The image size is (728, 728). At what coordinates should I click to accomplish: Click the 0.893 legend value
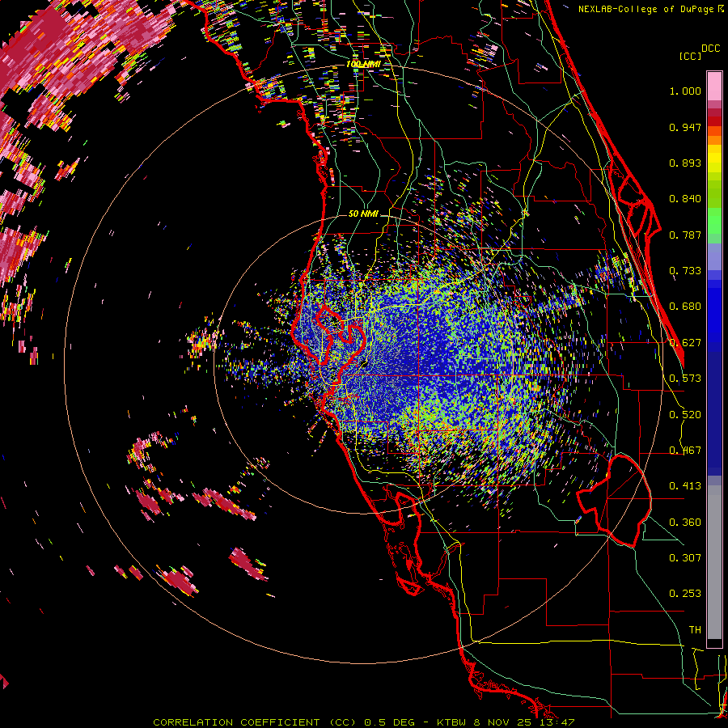point(685,163)
